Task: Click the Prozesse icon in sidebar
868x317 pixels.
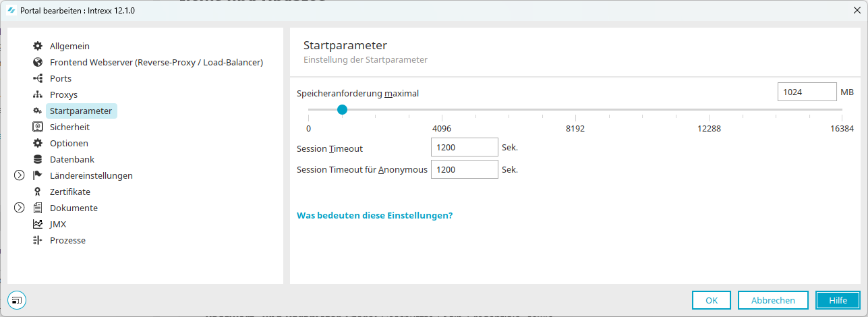Action: 38,240
